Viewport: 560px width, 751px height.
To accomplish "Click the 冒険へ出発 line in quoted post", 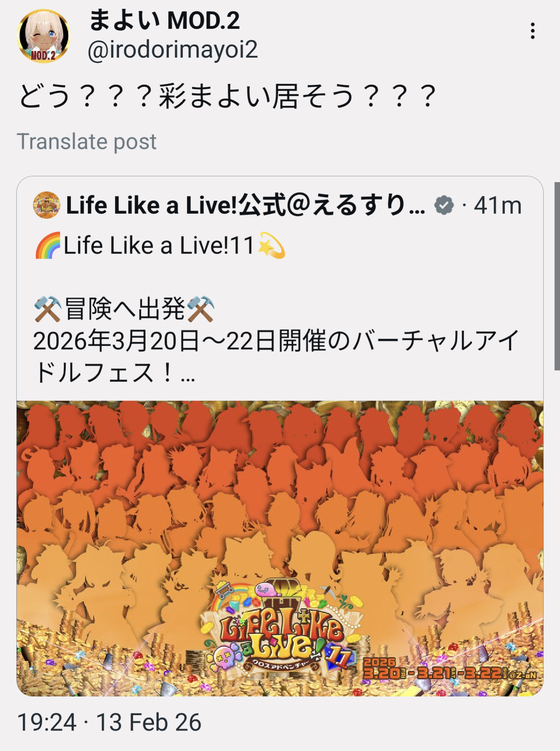I will click(x=125, y=309).
